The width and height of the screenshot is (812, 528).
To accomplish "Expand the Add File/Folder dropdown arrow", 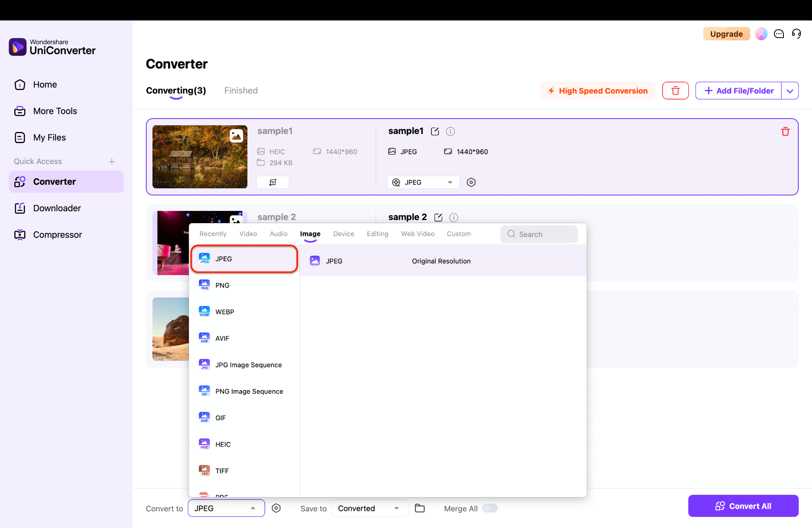I will coord(790,91).
